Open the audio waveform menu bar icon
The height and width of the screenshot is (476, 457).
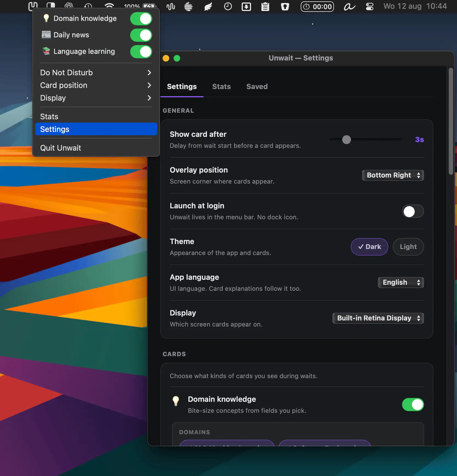click(171, 6)
